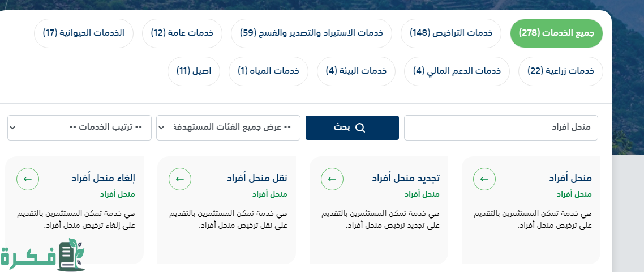This screenshot has height=272, width=644.
Task: Select خدمات البيئة (4) category
Action: click(x=356, y=71)
